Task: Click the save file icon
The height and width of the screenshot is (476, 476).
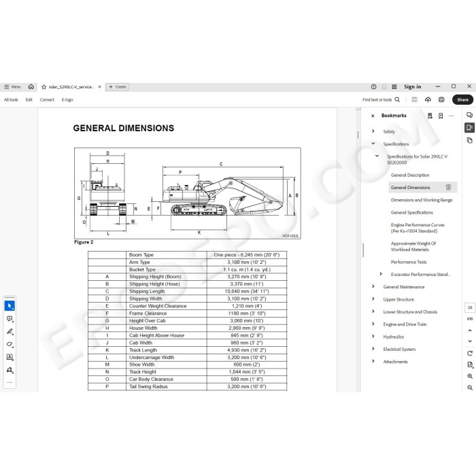Action: [414, 99]
